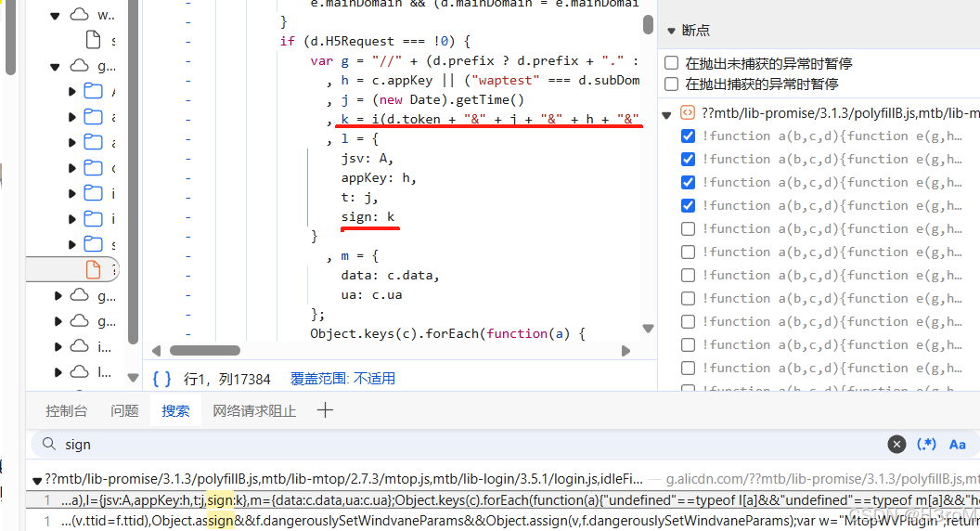The image size is (980, 531).
Task: Clear the search field with the X icon
Action: click(x=896, y=444)
